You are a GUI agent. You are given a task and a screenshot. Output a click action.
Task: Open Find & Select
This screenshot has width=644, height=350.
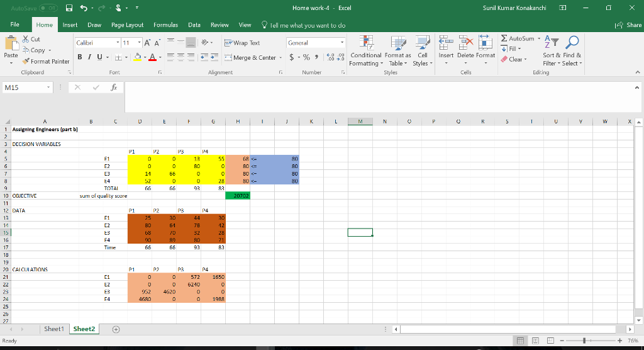572,50
